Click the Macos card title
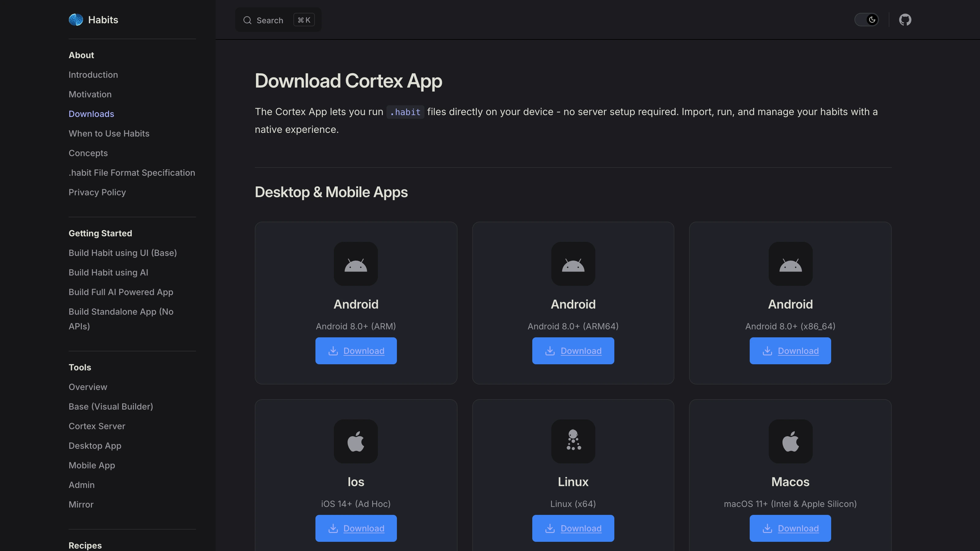Viewport: 980px width, 551px height. [790, 482]
